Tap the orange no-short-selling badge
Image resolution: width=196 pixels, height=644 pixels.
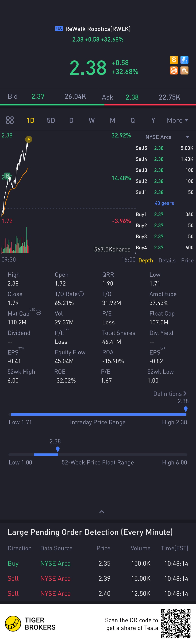click(x=174, y=70)
